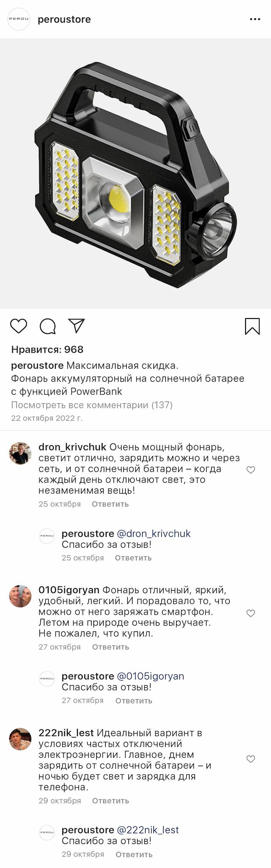Screen dimensions: 271x868
Task: Open dron_krivchuk's profile avatar
Action: (x=20, y=453)
